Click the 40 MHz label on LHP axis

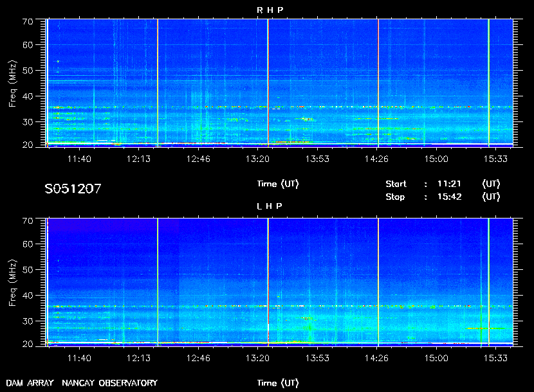pos(28,296)
